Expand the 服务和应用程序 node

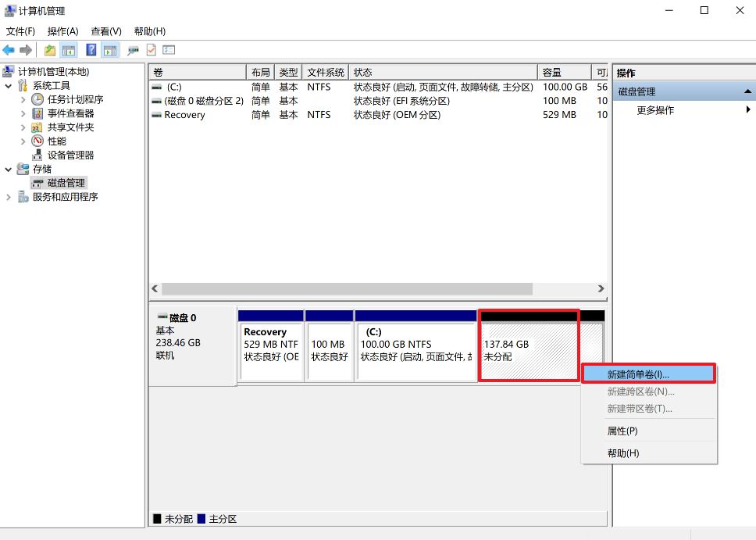tap(8, 196)
